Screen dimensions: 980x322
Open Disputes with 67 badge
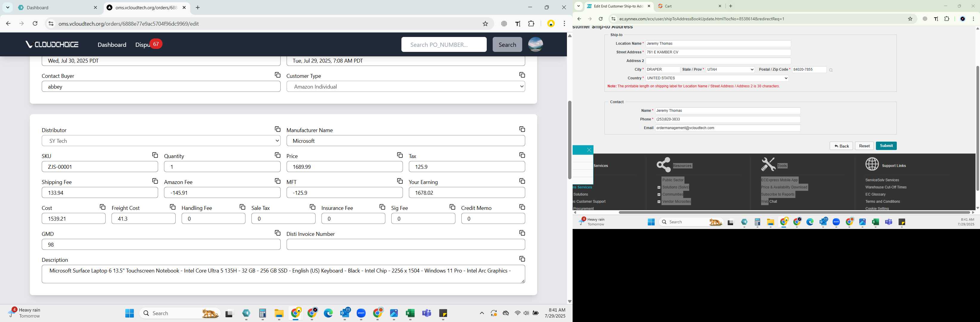pyautogui.click(x=148, y=44)
